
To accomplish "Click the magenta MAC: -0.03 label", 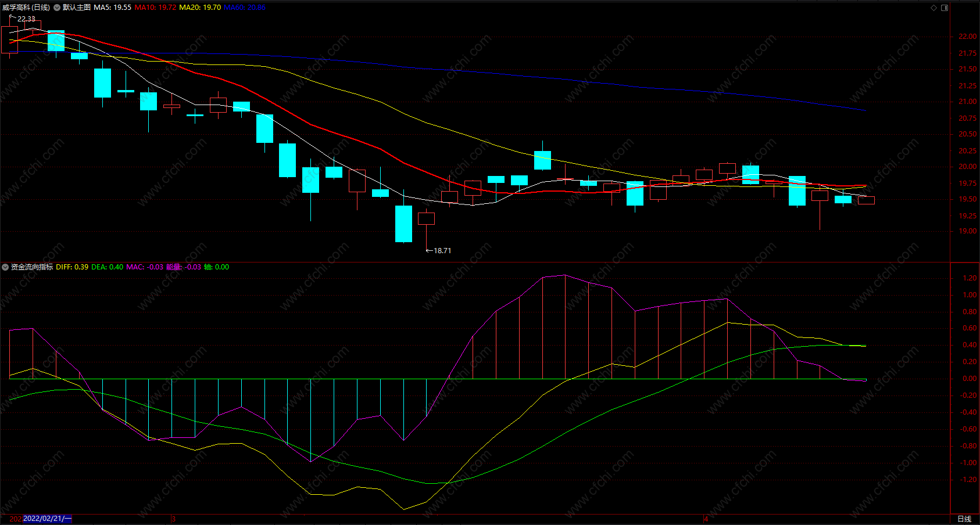I will point(145,267).
